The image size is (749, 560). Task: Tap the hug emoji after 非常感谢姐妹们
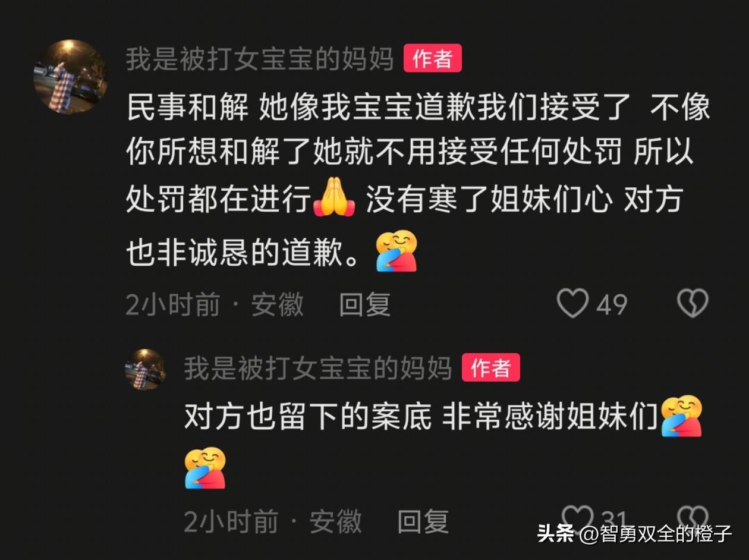[682, 416]
